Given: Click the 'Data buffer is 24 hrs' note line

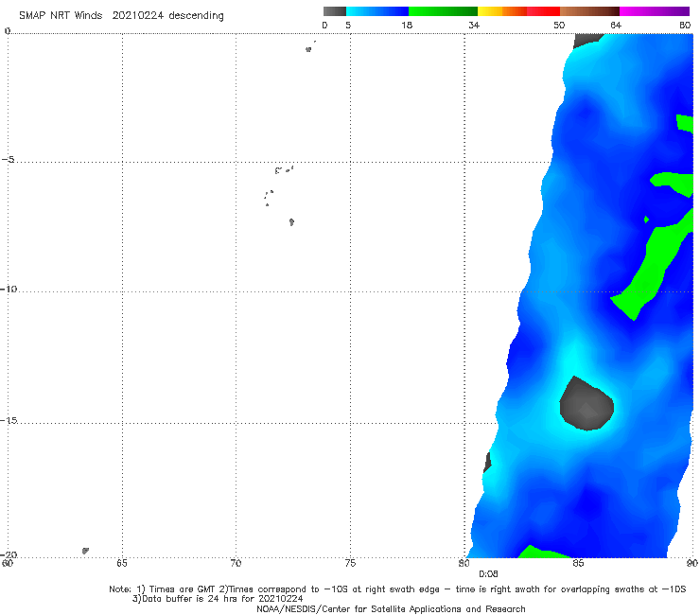Looking at the screenshot, I should click(218, 599).
